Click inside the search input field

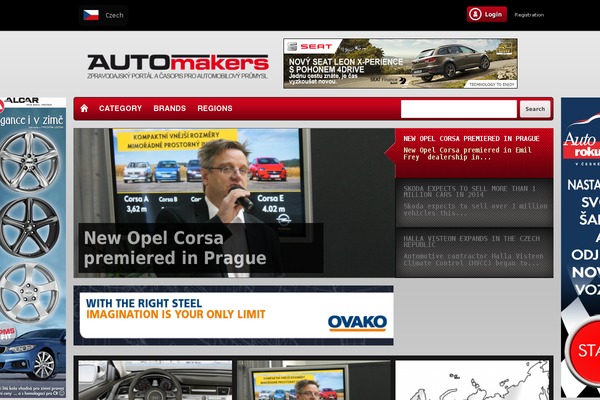click(458, 109)
